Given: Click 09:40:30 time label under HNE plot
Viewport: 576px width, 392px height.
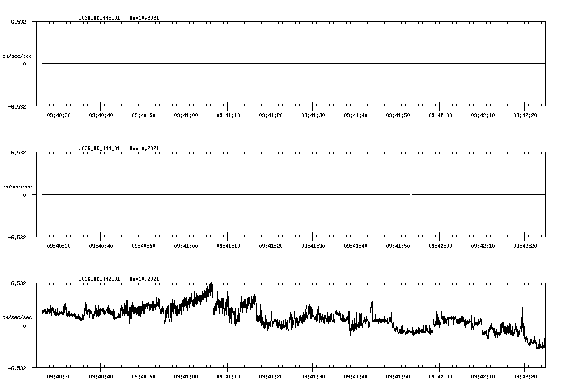Looking at the screenshot, I should point(59,115).
